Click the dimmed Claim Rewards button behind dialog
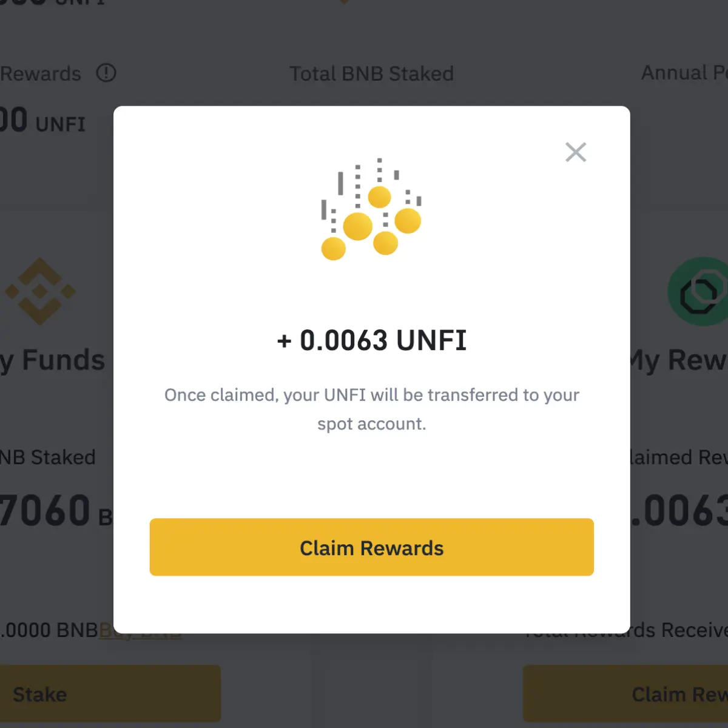Image resolution: width=728 pixels, height=728 pixels. pos(625,693)
